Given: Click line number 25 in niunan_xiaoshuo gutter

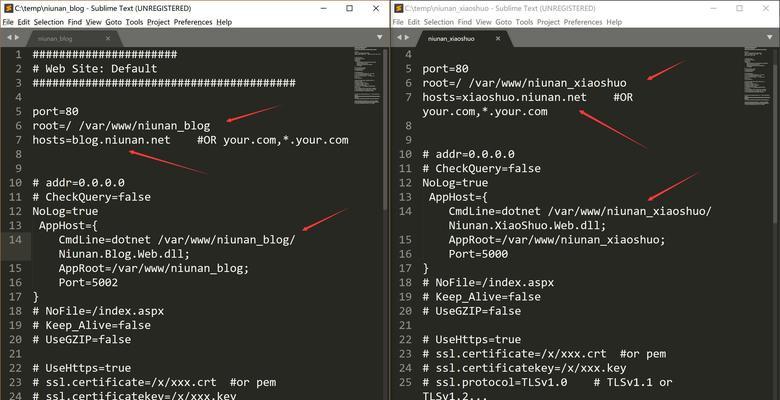Looking at the screenshot, I should coord(405,382).
